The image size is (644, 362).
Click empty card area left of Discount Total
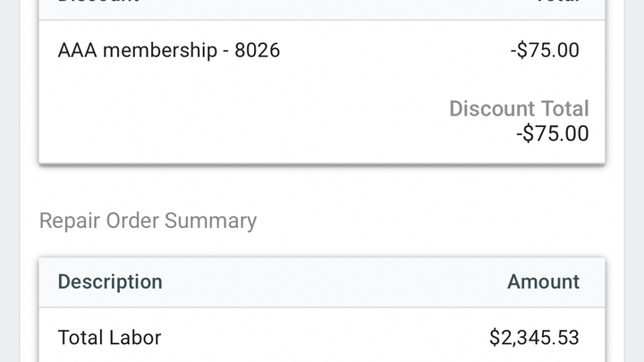[238, 121]
